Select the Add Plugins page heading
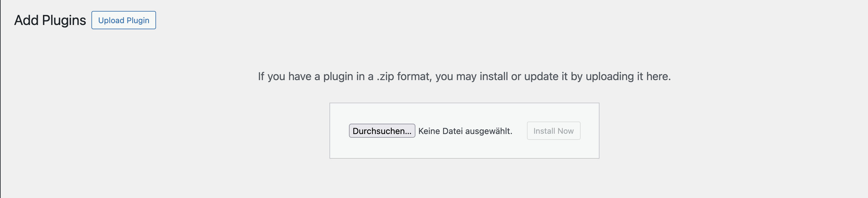The image size is (868, 198). [50, 20]
